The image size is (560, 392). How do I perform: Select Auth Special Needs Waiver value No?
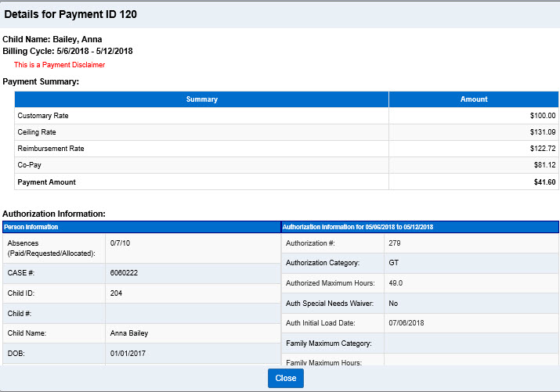393,303
